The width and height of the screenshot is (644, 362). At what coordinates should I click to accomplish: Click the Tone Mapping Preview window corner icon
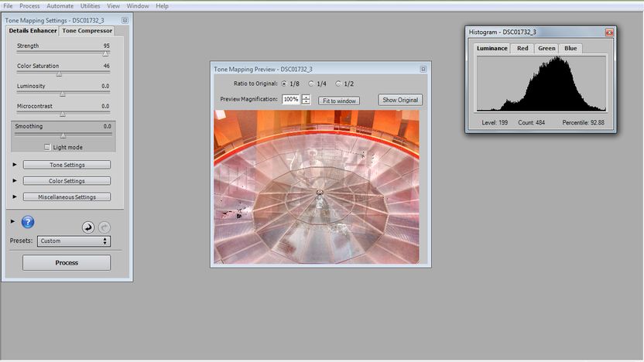(x=423, y=69)
